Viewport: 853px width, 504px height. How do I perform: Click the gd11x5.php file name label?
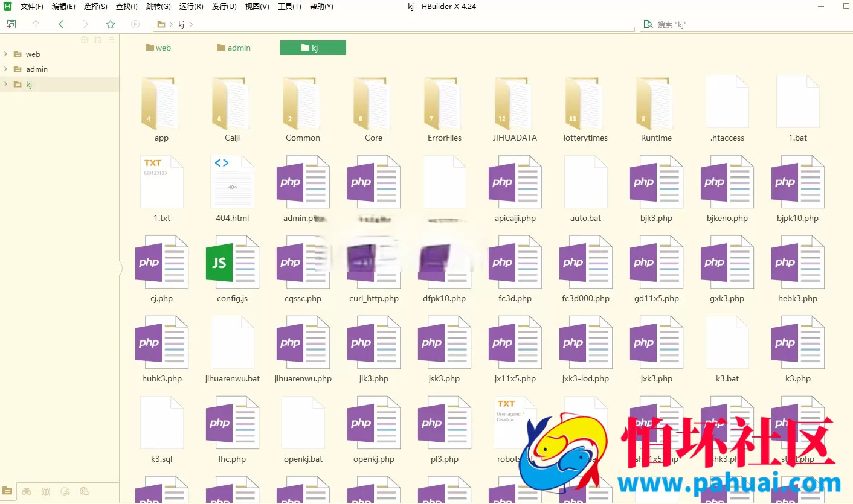(x=656, y=298)
